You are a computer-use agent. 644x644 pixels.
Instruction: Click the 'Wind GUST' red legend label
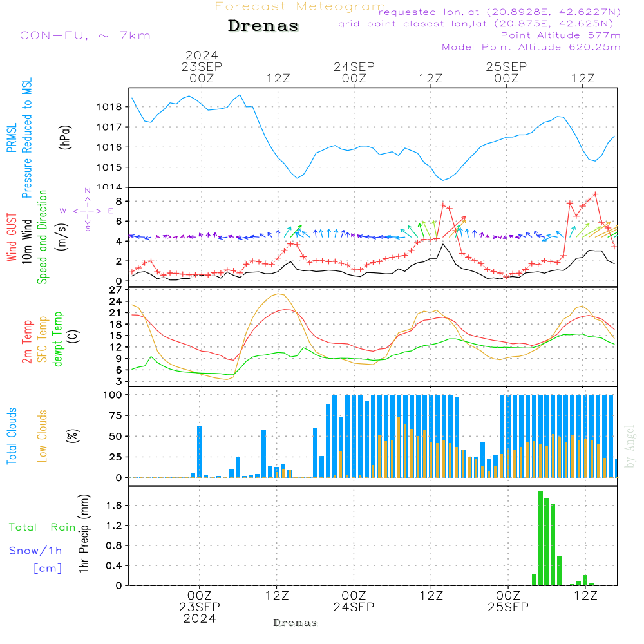click(x=12, y=237)
